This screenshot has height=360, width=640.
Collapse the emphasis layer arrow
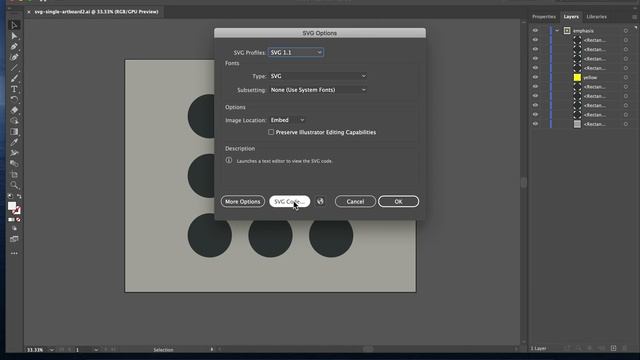557,31
